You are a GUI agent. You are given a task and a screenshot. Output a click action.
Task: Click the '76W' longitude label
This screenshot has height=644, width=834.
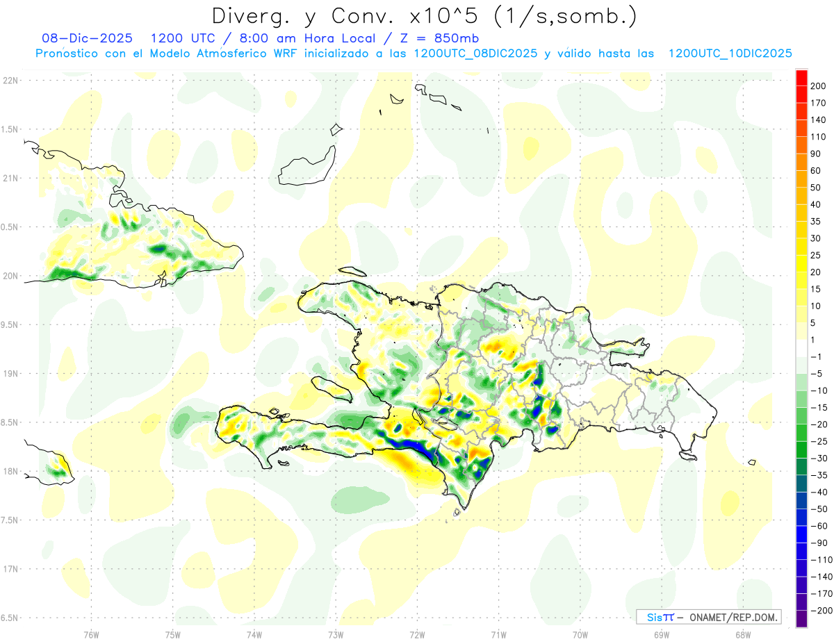coord(91,634)
